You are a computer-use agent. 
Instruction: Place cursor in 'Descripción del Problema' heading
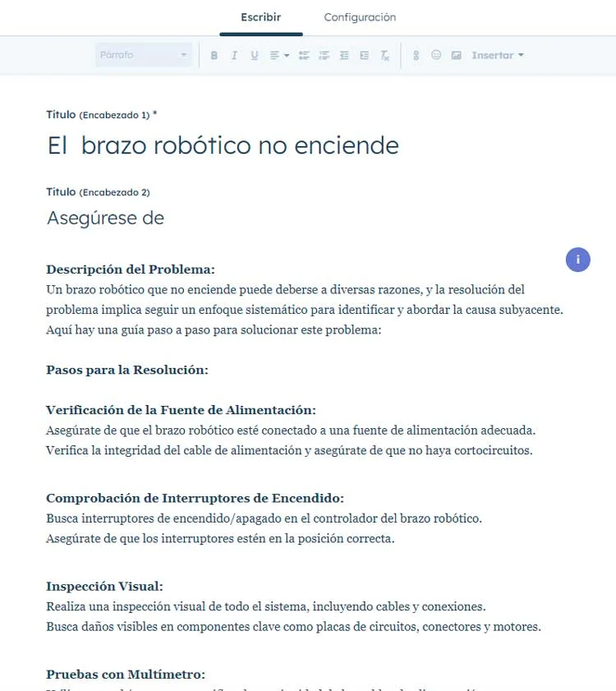(x=131, y=269)
